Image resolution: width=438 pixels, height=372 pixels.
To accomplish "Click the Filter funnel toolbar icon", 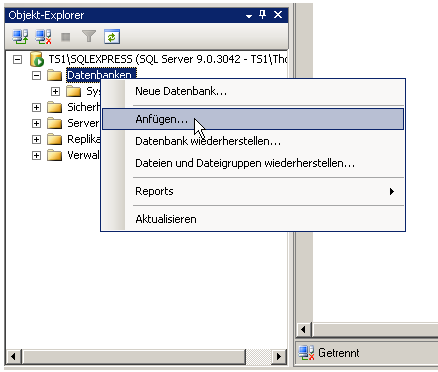I will [x=89, y=36].
